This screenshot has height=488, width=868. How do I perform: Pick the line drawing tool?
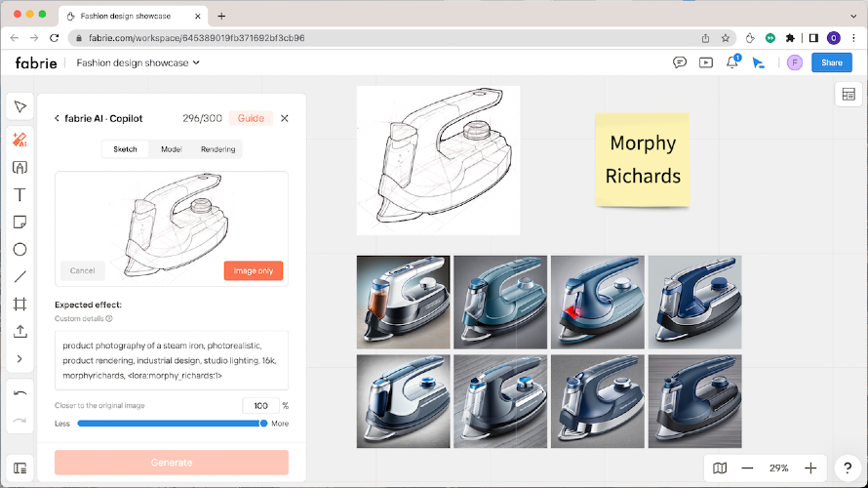(20, 276)
